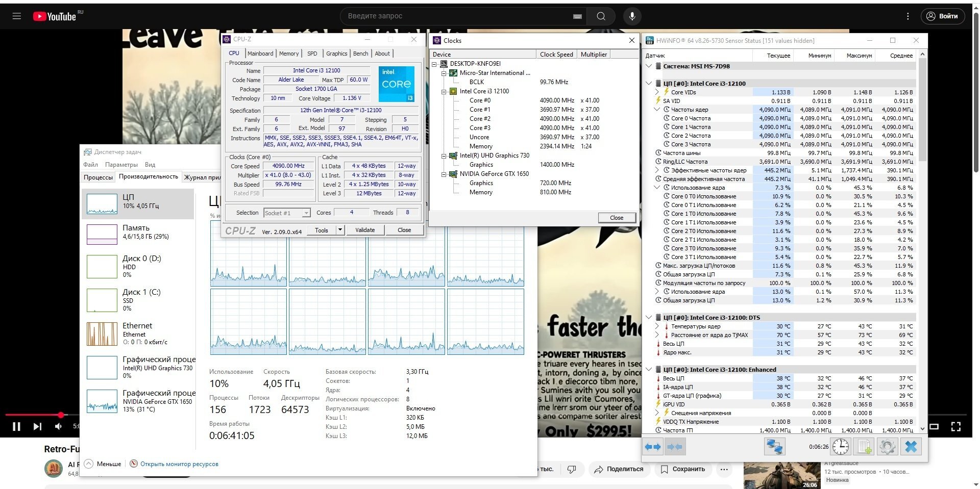Open Параметры menu in Task Manager
This screenshot has height=489, width=980.
point(121,165)
